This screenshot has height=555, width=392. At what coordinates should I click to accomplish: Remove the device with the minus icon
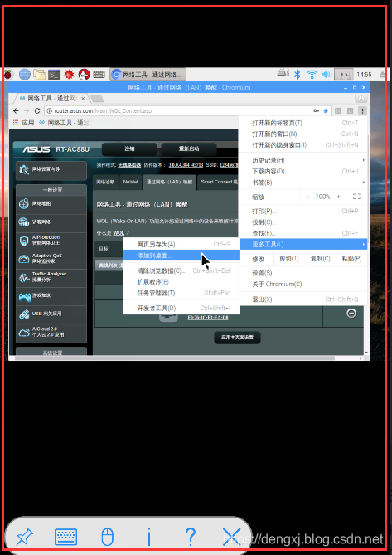click(351, 313)
